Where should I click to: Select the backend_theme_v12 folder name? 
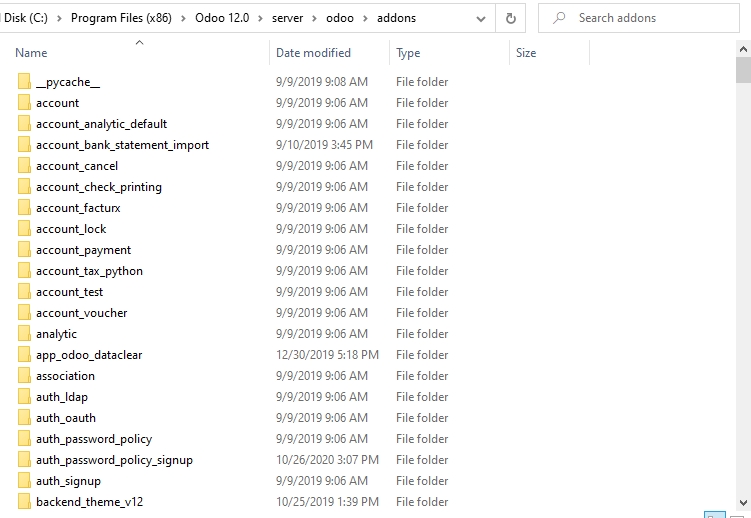(x=90, y=502)
